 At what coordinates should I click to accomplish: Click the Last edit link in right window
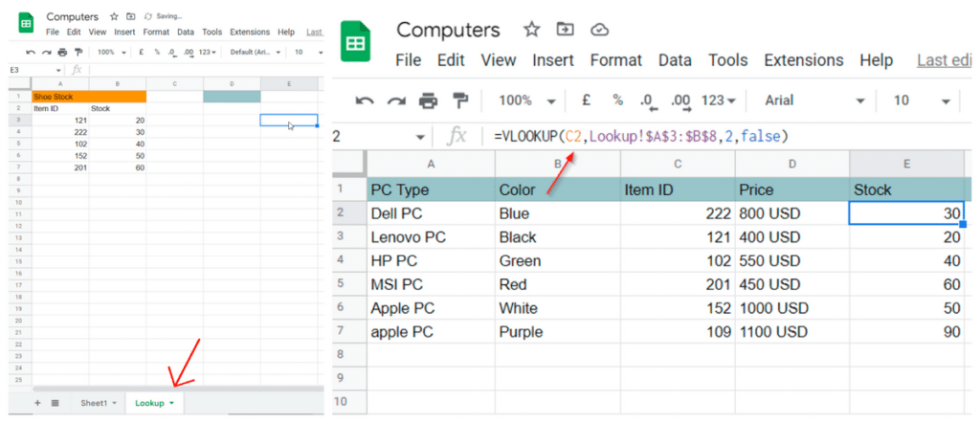[944, 60]
